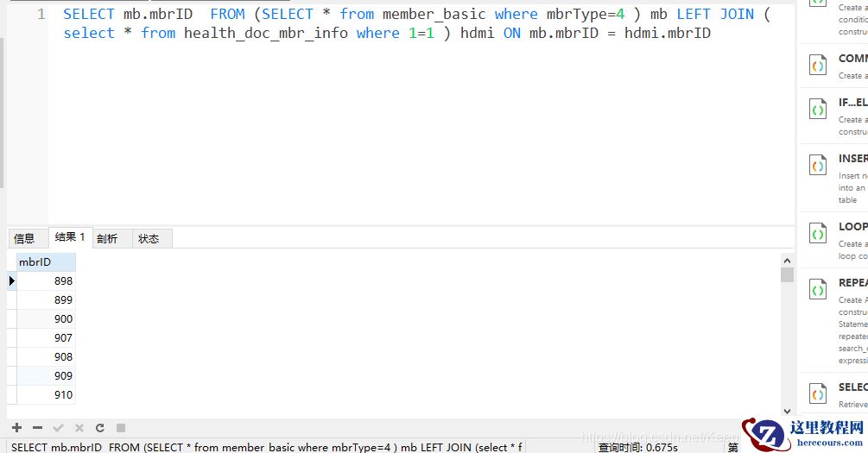Click the LOOP snippet title
This screenshot has width=868, height=453.
point(853,226)
